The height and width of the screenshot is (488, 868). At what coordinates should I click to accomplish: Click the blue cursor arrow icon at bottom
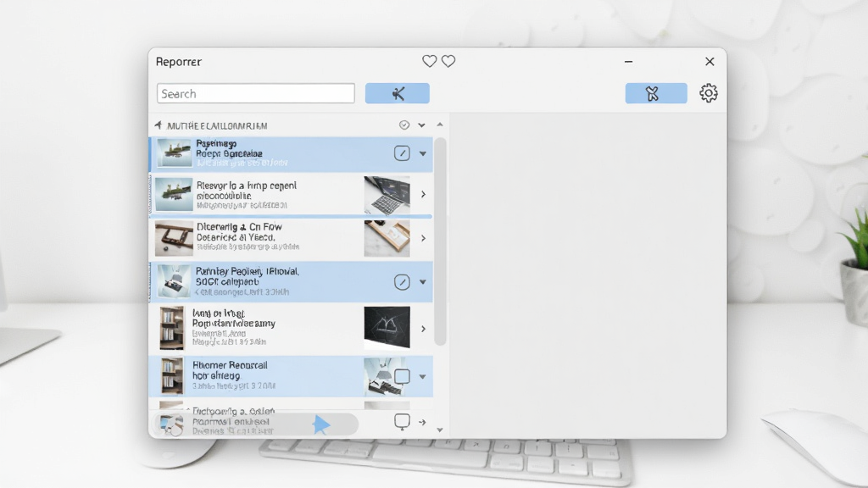pos(320,424)
